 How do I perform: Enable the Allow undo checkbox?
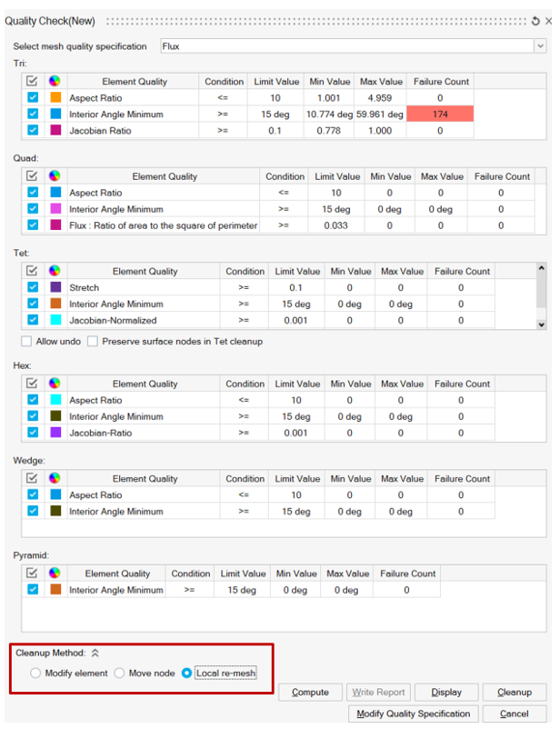coord(26,342)
